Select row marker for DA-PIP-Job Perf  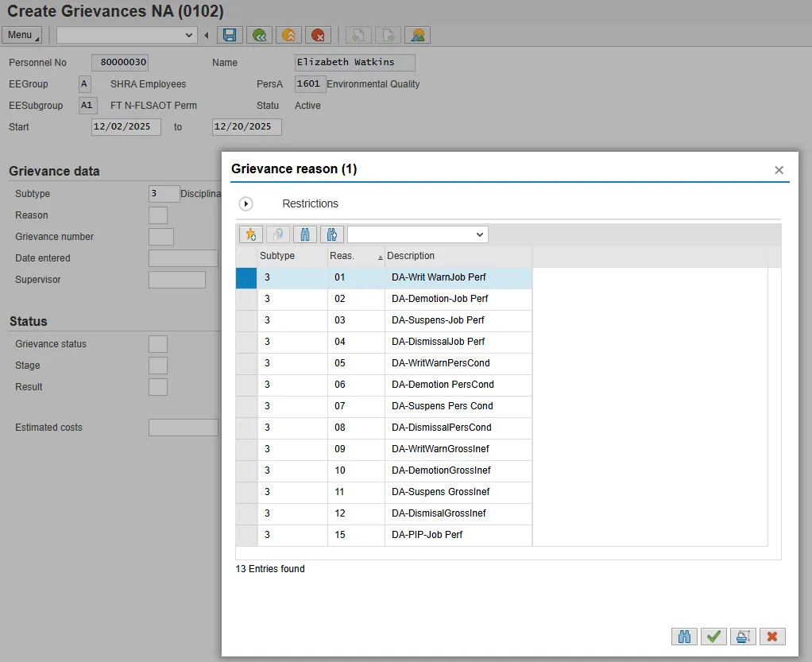(x=246, y=535)
